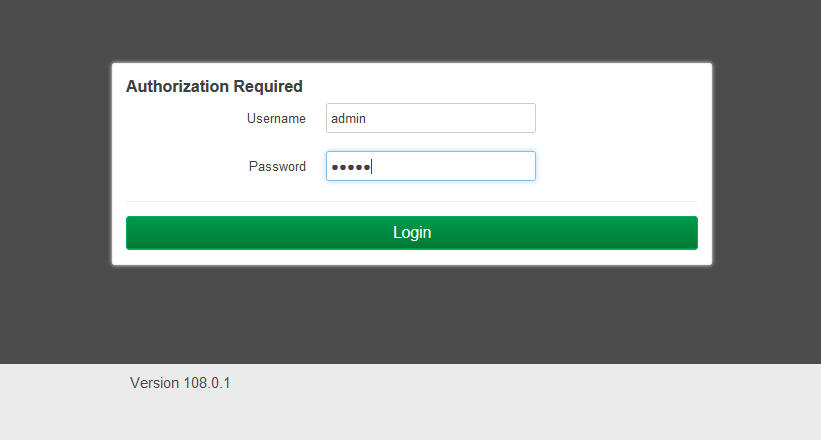Click the masked password dots
Image resolution: width=821 pixels, height=440 pixels.
click(x=350, y=167)
